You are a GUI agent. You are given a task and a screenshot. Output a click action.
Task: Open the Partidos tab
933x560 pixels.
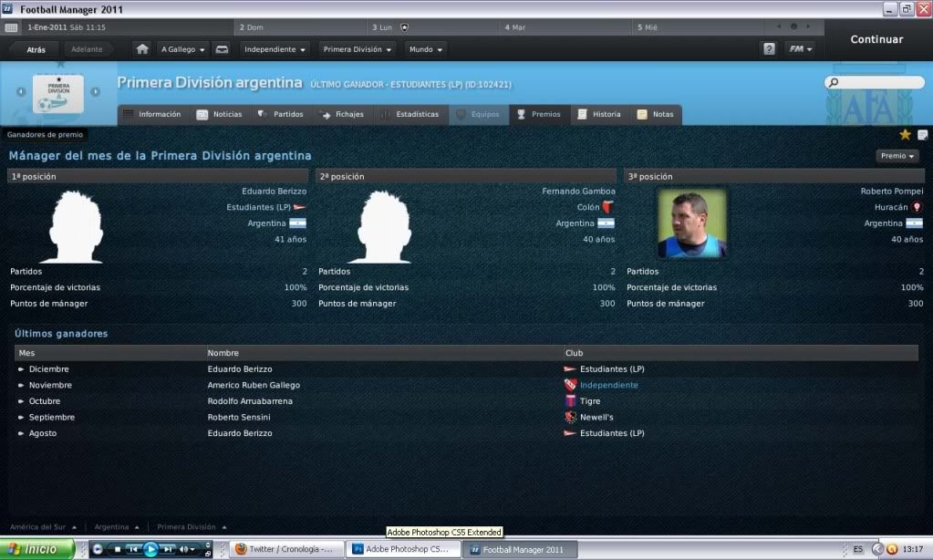click(x=281, y=114)
